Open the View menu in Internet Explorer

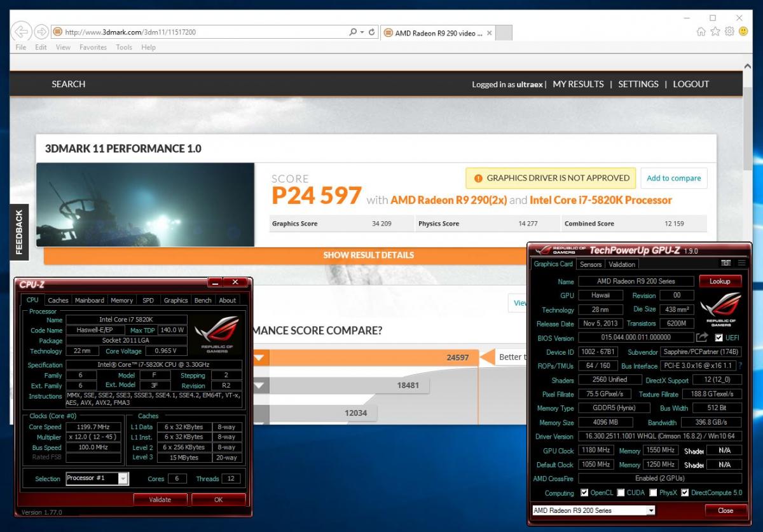pos(63,47)
